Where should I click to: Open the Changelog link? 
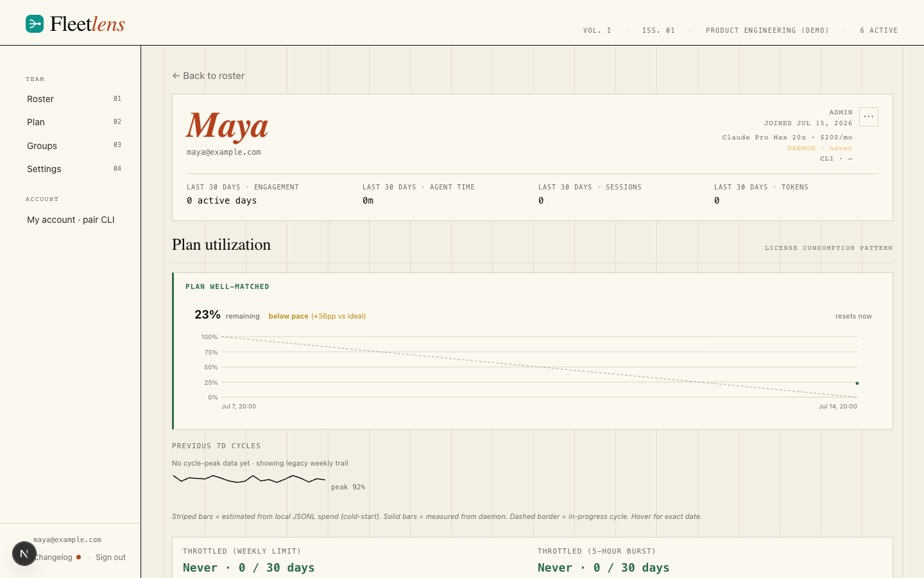(x=53, y=557)
